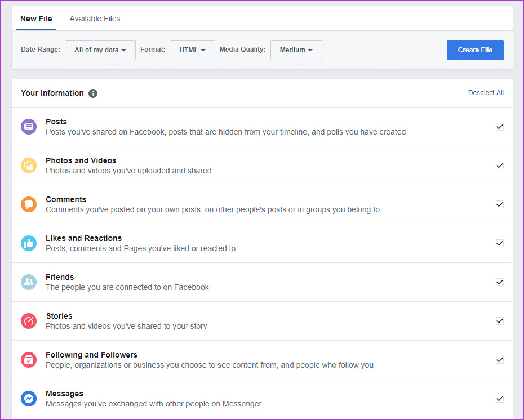Click the 'Posts' heading text
524x420 pixels.
pyautogui.click(x=56, y=122)
